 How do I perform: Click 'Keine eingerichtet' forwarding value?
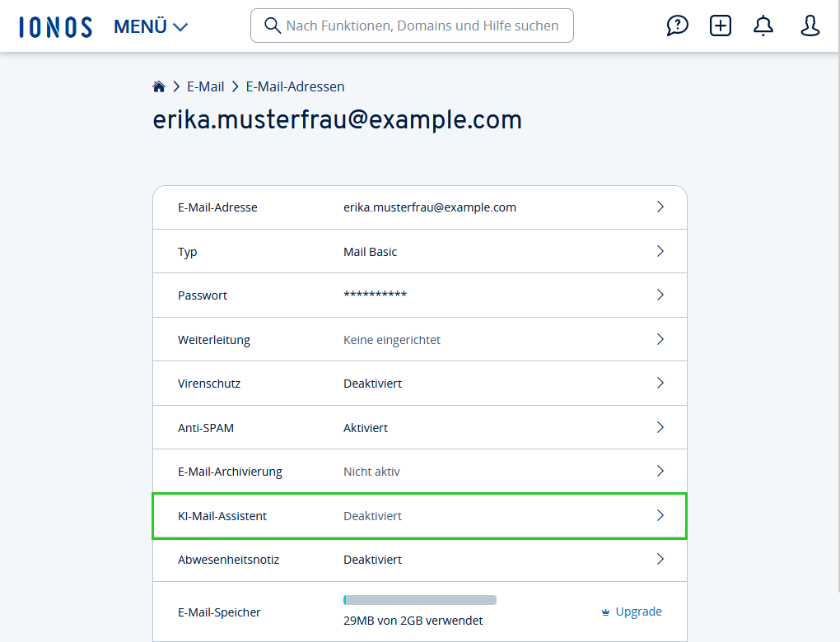(392, 340)
